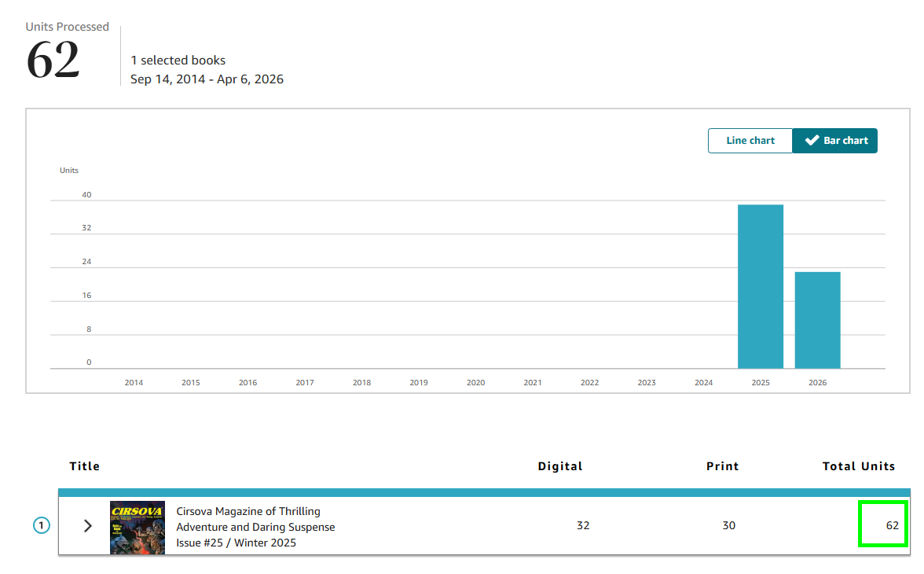924x574 pixels.
Task: Select the Print units value 30
Action: click(x=729, y=525)
